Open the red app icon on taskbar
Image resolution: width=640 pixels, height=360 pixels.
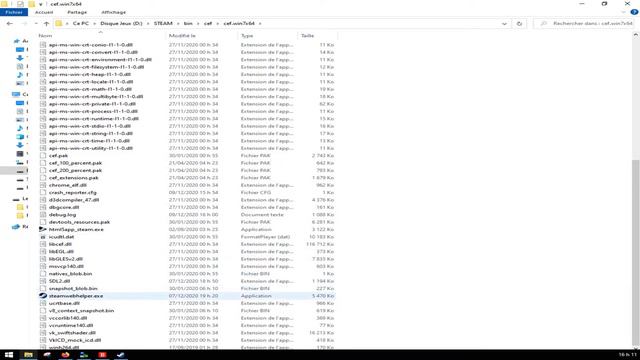coord(102,355)
